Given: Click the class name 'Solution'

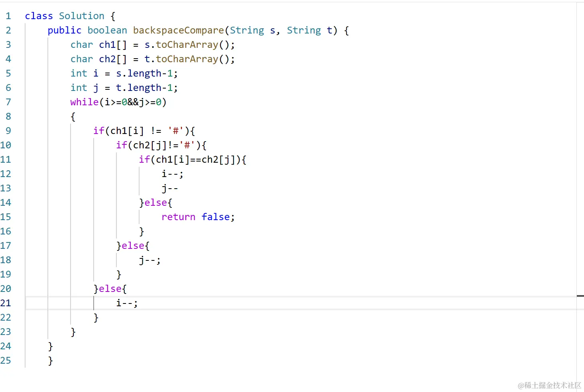Looking at the screenshot, I should pos(81,16).
